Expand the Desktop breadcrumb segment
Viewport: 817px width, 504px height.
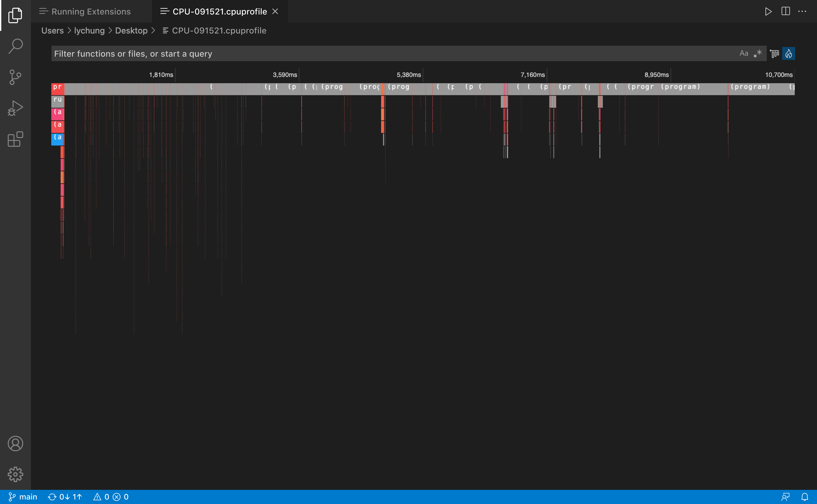coord(131,31)
